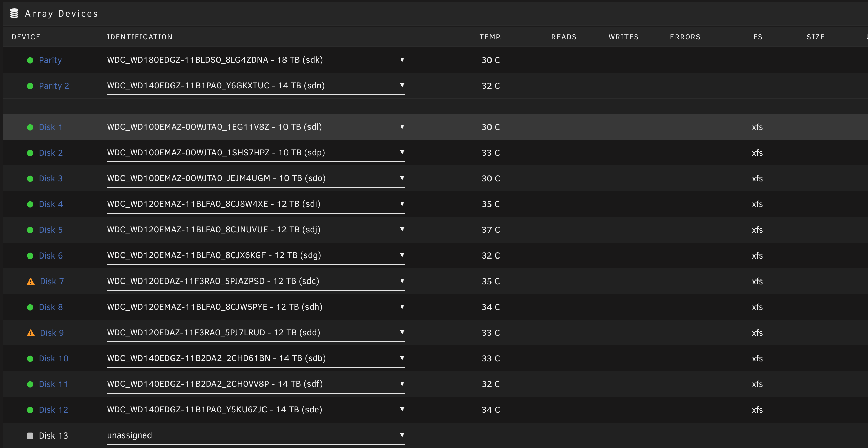Click the green status dot for Disk 6
The width and height of the screenshot is (868, 448).
tap(30, 256)
